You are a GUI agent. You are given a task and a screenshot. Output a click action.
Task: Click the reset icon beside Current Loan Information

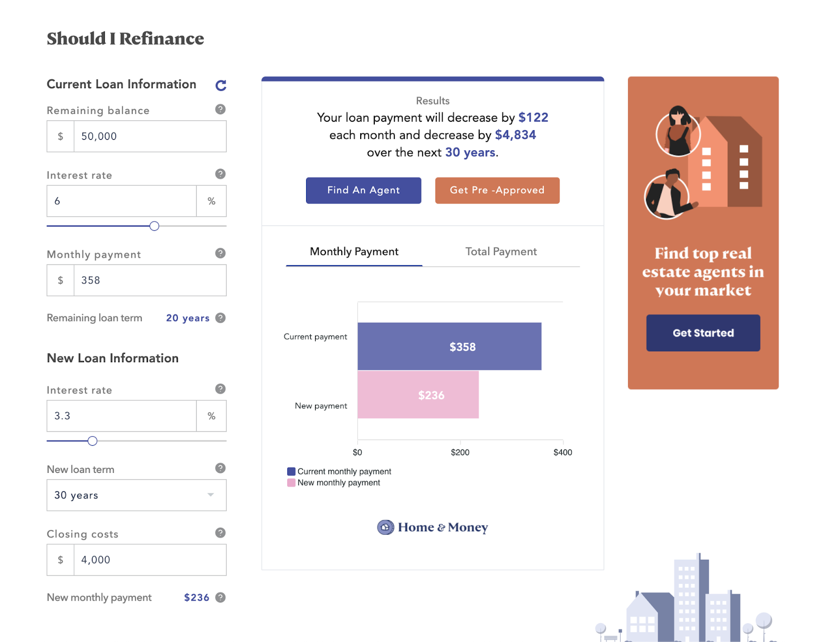tap(221, 85)
